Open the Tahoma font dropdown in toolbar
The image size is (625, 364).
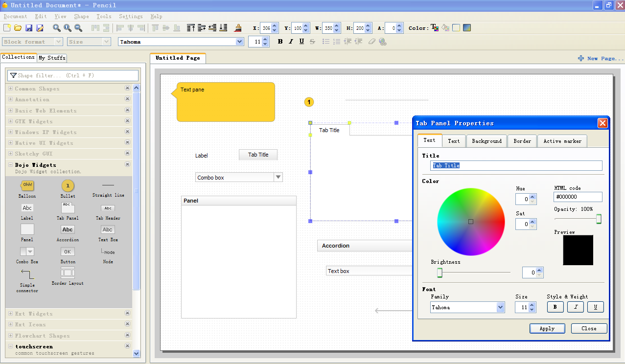(239, 42)
